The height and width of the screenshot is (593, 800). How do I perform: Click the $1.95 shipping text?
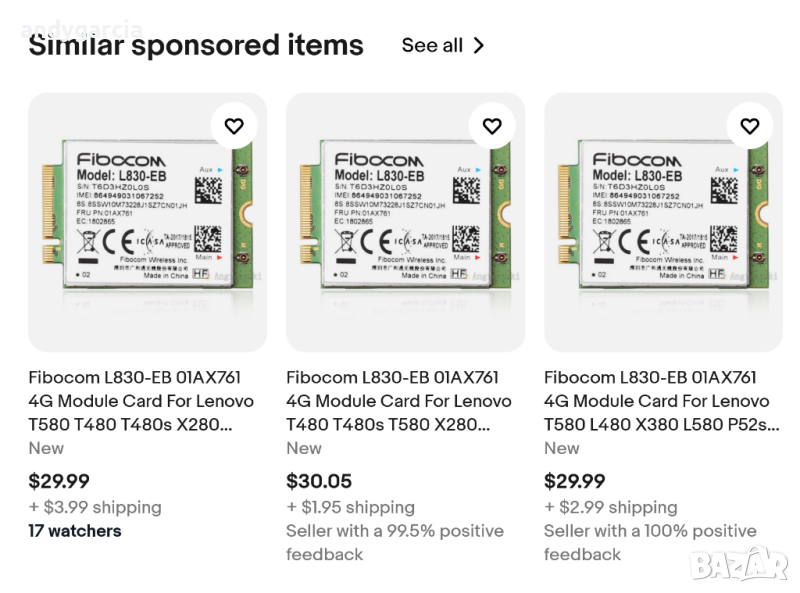pos(350,507)
